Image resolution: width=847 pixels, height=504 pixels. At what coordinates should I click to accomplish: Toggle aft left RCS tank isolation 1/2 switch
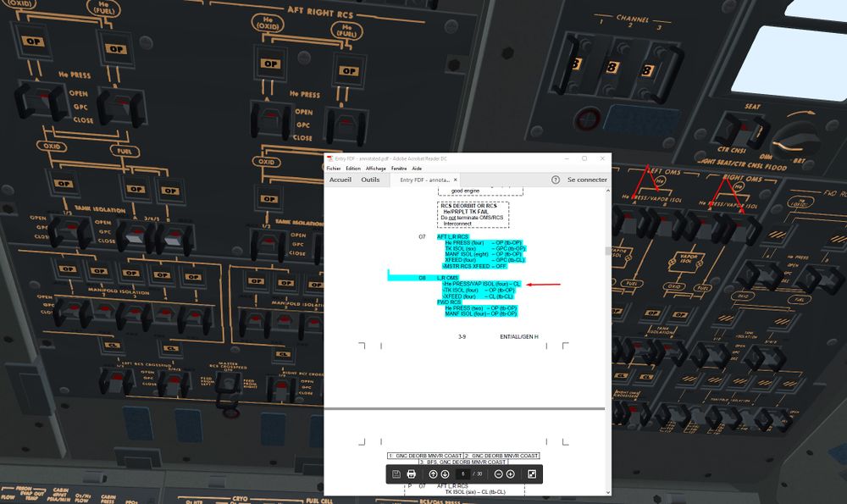pos(70,231)
